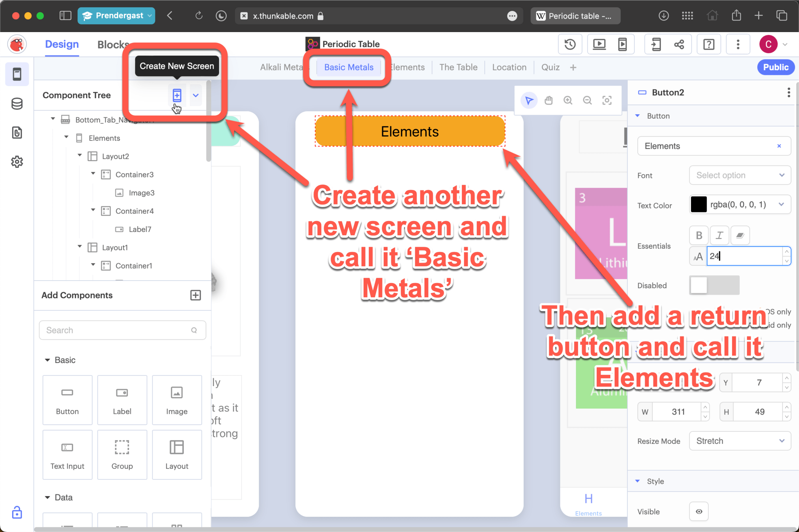Collapse the Container3 tree node
Image resolution: width=799 pixels, height=532 pixels.
click(93, 174)
